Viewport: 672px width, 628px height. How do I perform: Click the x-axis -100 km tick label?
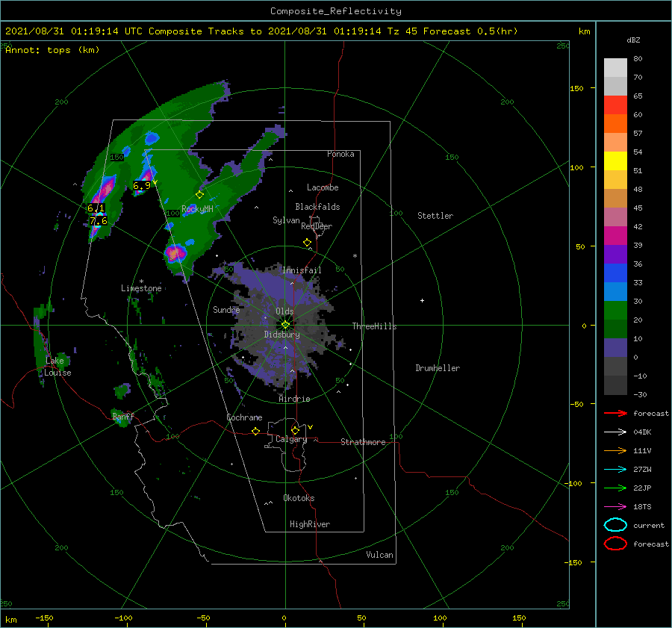point(123,618)
